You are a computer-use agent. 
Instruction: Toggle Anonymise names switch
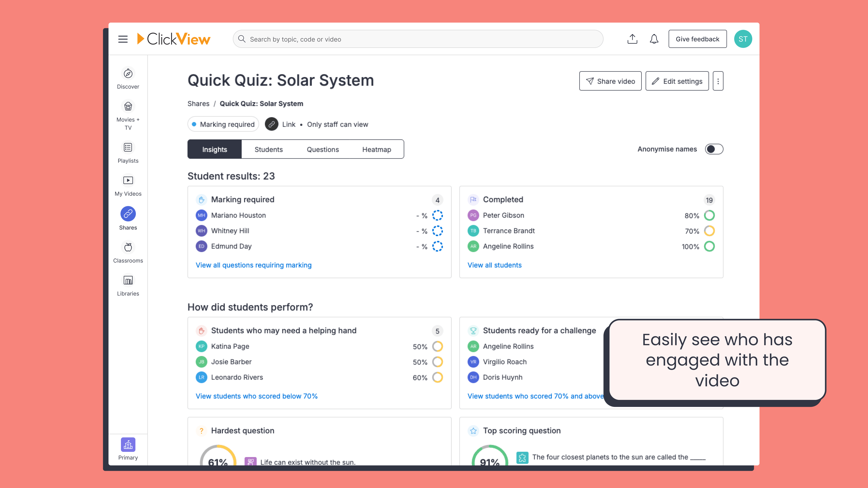coord(714,149)
